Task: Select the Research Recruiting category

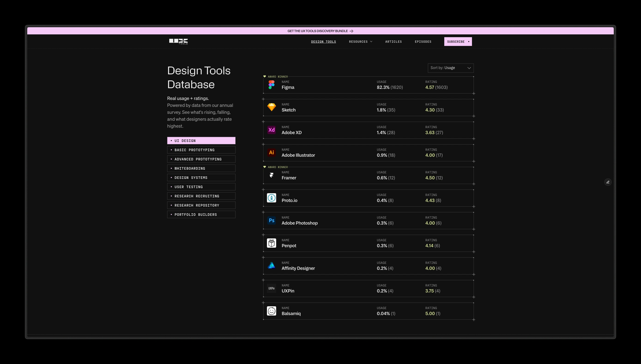Action: [x=201, y=196]
